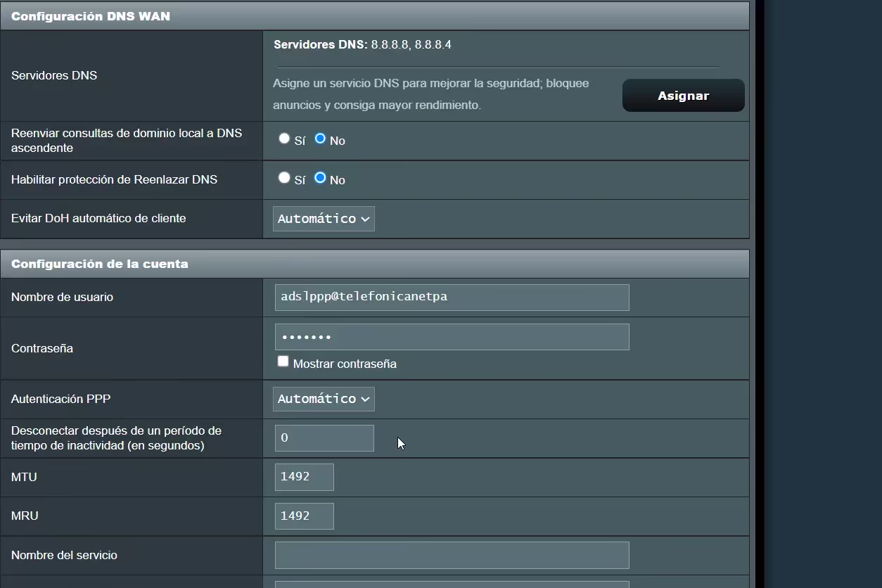Screen dimensions: 882x588
Task: Open the Autenticación PPP dropdown
Action: pyautogui.click(x=324, y=399)
